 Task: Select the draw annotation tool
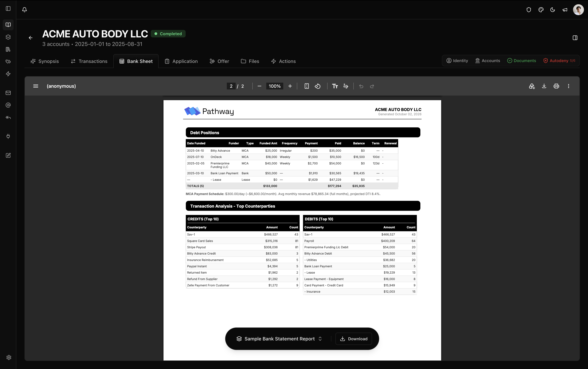[x=346, y=86]
